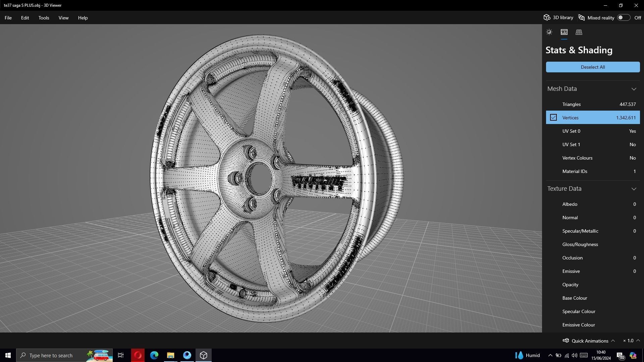
Task: Click the taskbar search box
Action: [x=65, y=355]
